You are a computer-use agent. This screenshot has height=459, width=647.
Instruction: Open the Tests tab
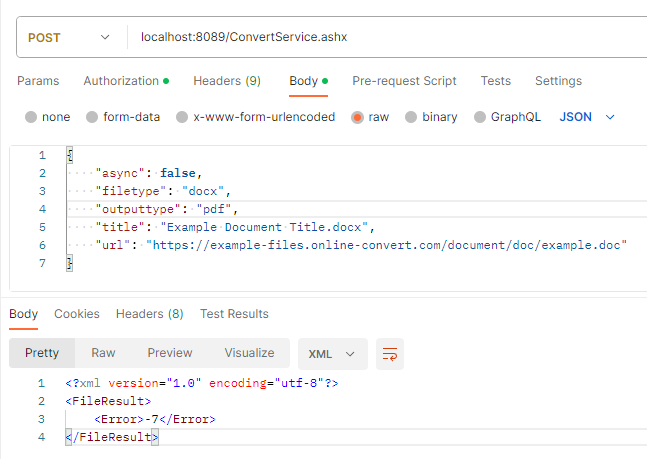pos(496,81)
